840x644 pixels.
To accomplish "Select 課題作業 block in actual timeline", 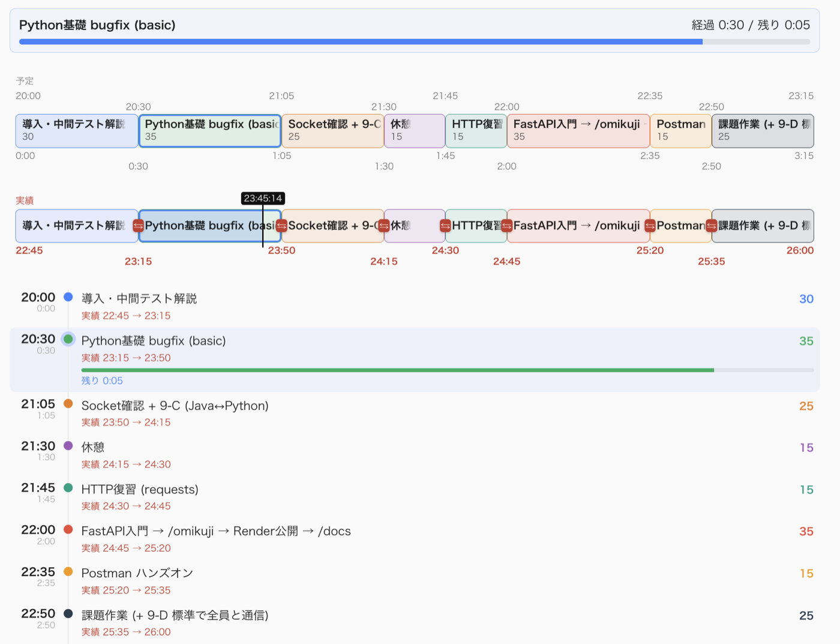I will pyautogui.click(x=763, y=226).
